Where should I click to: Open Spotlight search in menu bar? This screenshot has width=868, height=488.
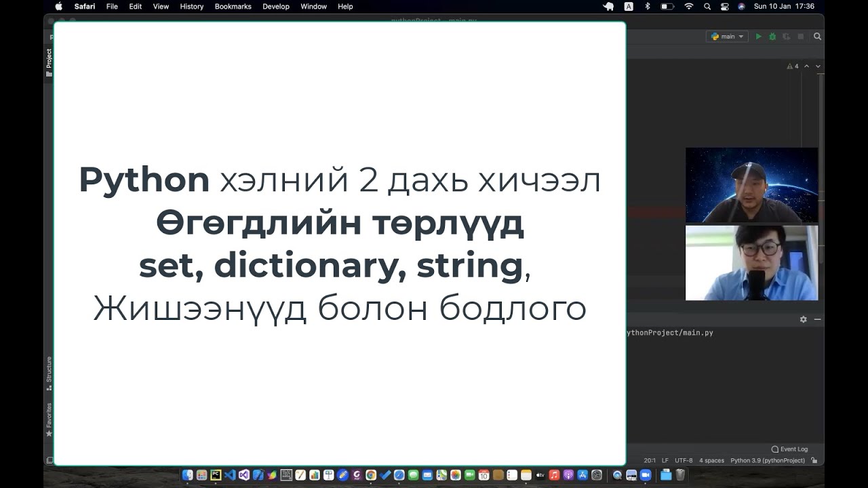pyautogui.click(x=707, y=6)
